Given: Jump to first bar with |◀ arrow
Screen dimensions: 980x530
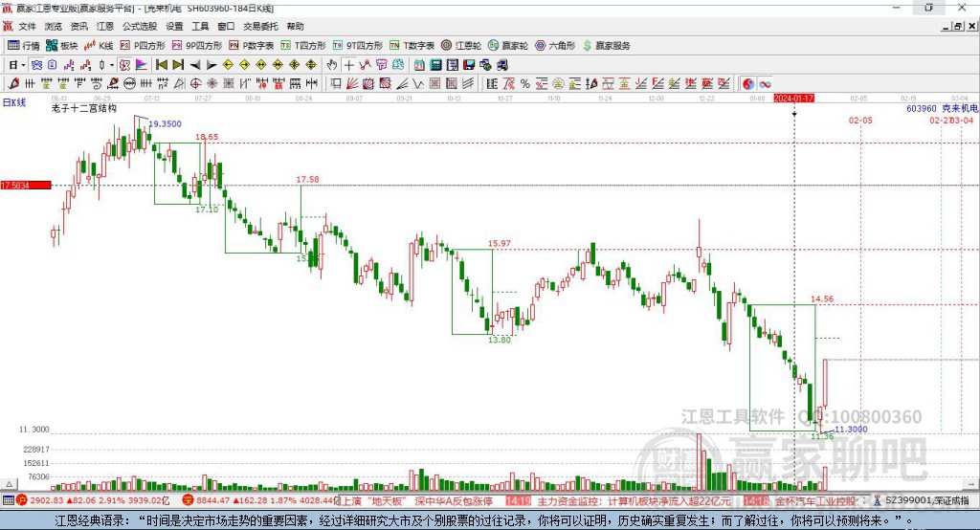Looking at the screenshot, I should point(162,65).
